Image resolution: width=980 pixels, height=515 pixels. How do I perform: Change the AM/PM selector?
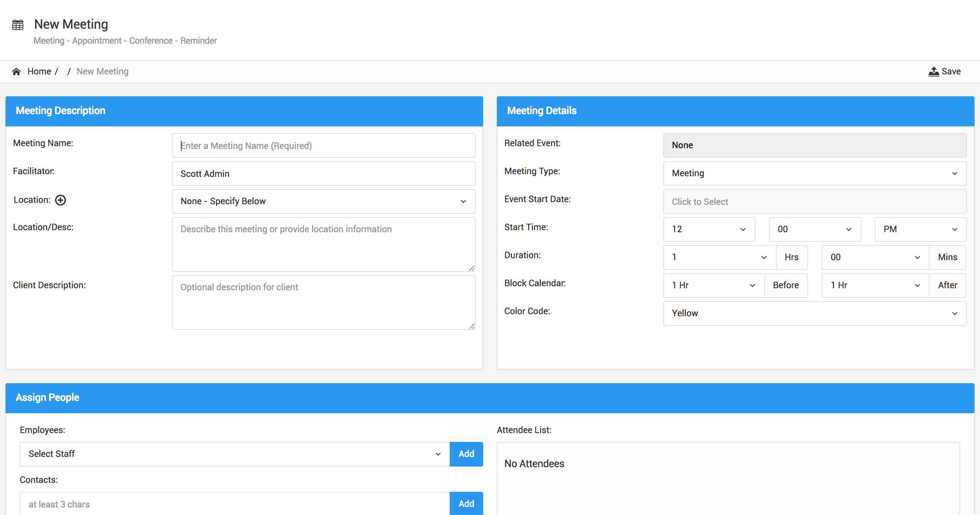coord(920,229)
